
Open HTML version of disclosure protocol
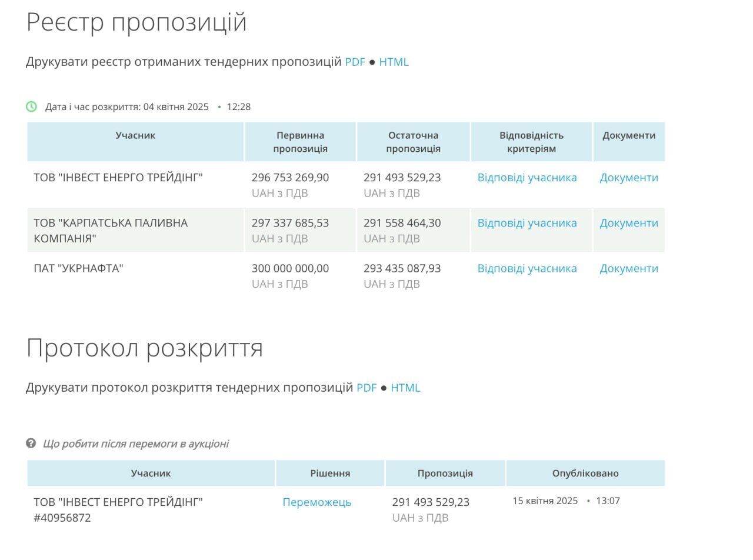click(405, 388)
